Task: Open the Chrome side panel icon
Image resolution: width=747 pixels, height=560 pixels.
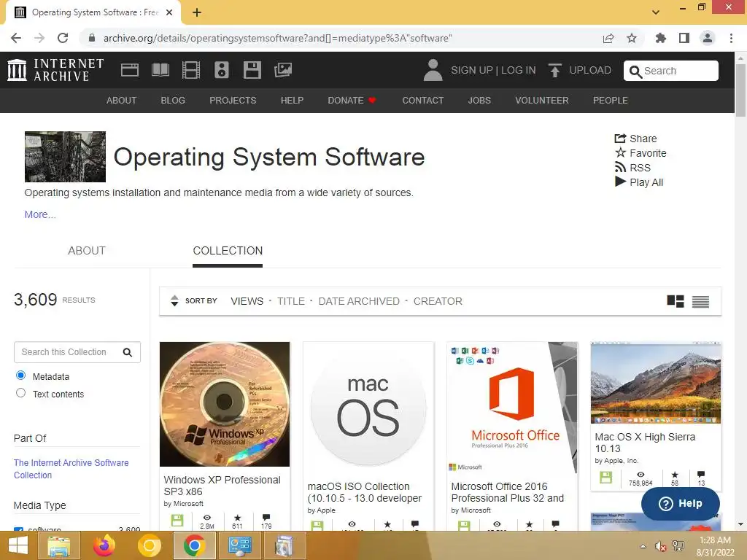Action: coord(684,38)
